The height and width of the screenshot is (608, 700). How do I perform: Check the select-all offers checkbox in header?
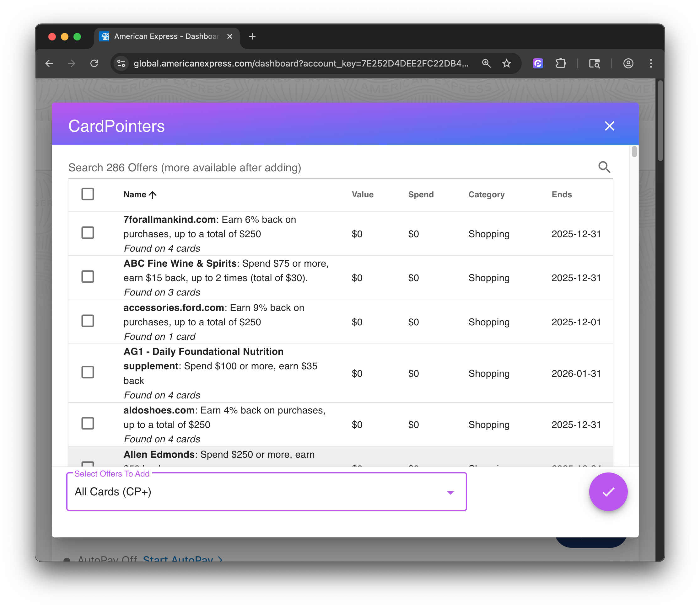point(88,194)
